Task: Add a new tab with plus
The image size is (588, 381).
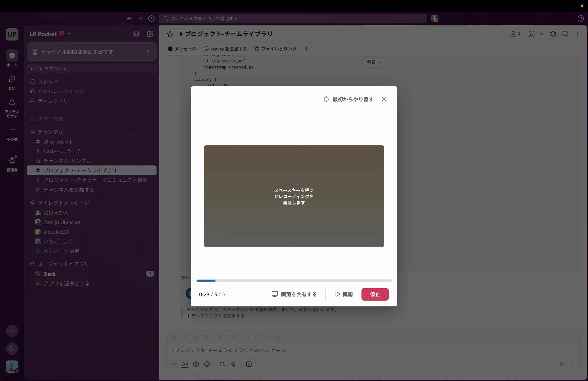Action: [x=306, y=49]
